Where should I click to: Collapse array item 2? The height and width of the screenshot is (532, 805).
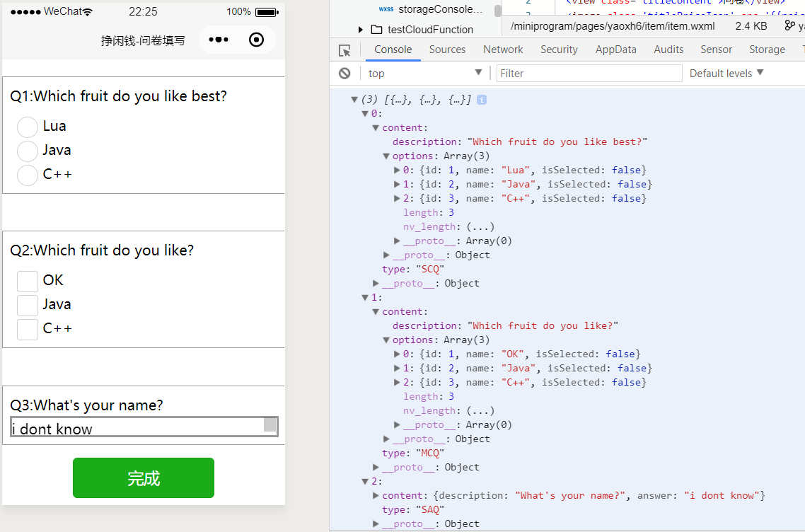coord(364,481)
